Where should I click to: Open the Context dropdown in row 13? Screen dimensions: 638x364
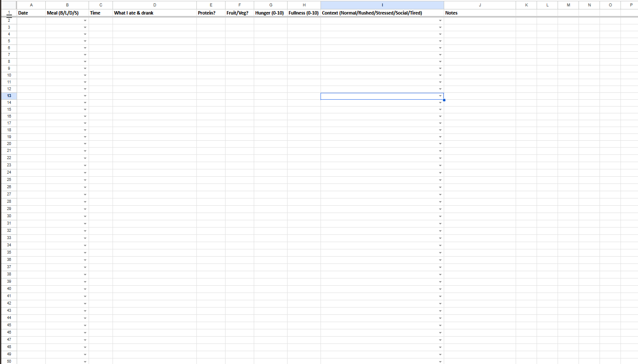440,96
